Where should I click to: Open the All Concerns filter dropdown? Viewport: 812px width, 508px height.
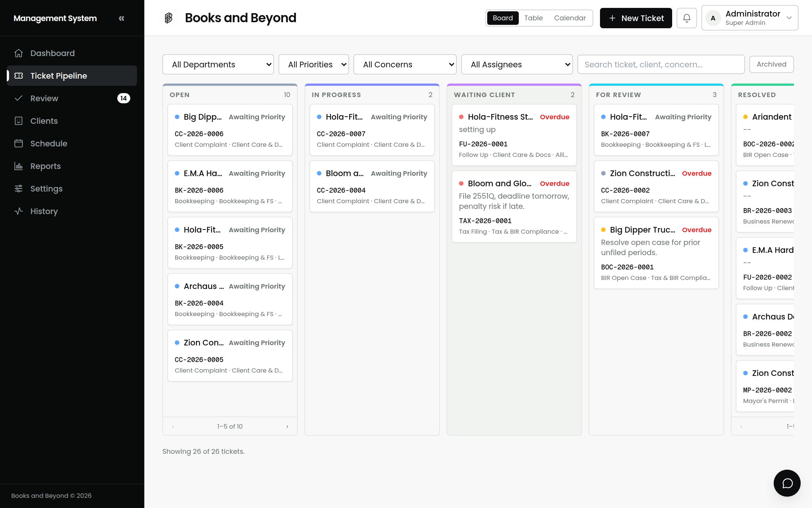[405, 64]
